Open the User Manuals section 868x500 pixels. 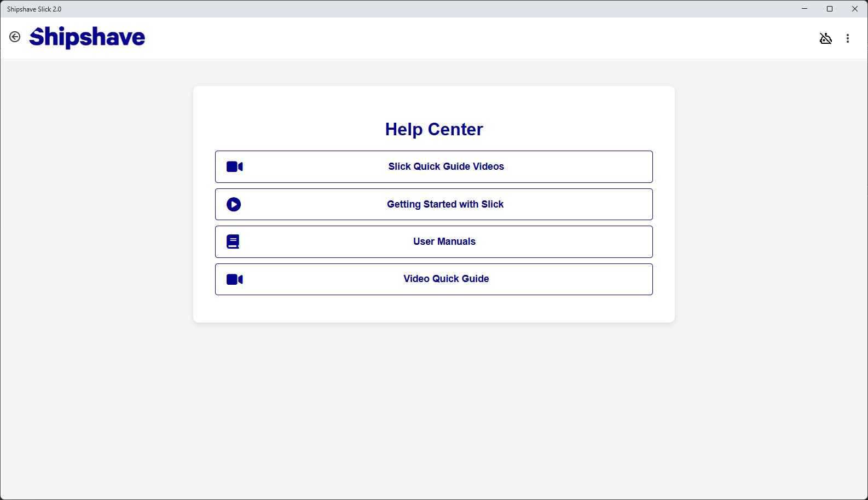(434, 242)
